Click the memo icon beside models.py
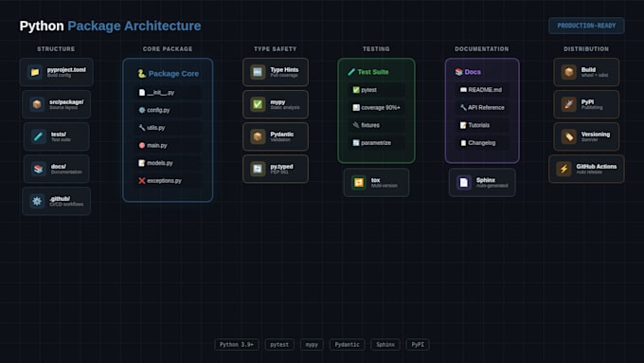Image resolution: width=644 pixels, height=363 pixels. pyautogui.click(x=142, y=163)
